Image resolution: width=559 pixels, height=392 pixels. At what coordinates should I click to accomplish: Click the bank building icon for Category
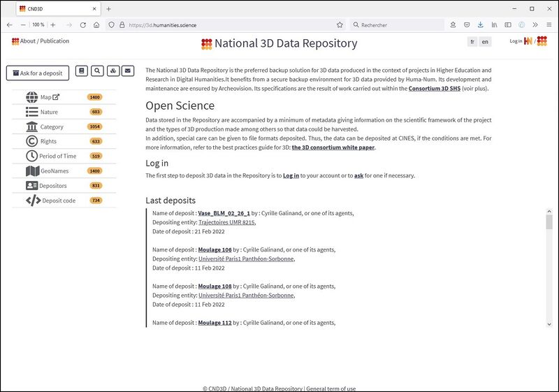click(x=32, y=126)
